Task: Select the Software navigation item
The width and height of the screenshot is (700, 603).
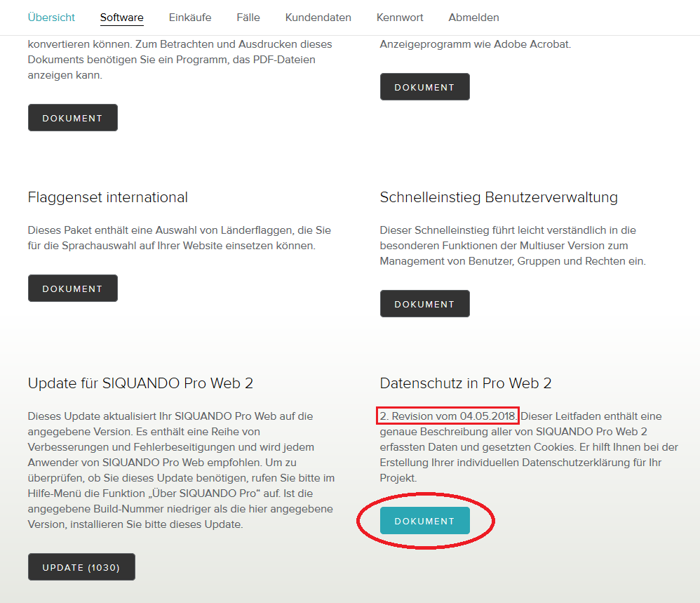Action: tap(121, 18)
